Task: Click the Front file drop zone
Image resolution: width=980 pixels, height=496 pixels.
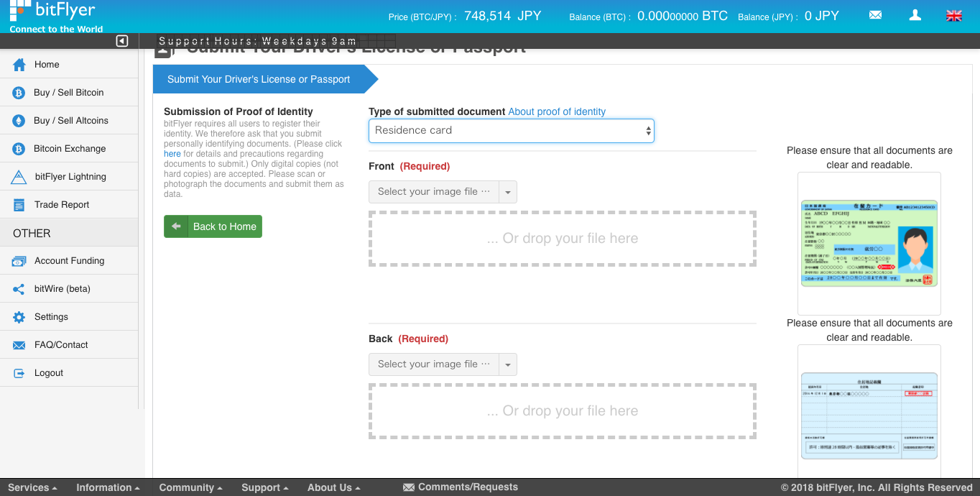Action: coord(563,239)
